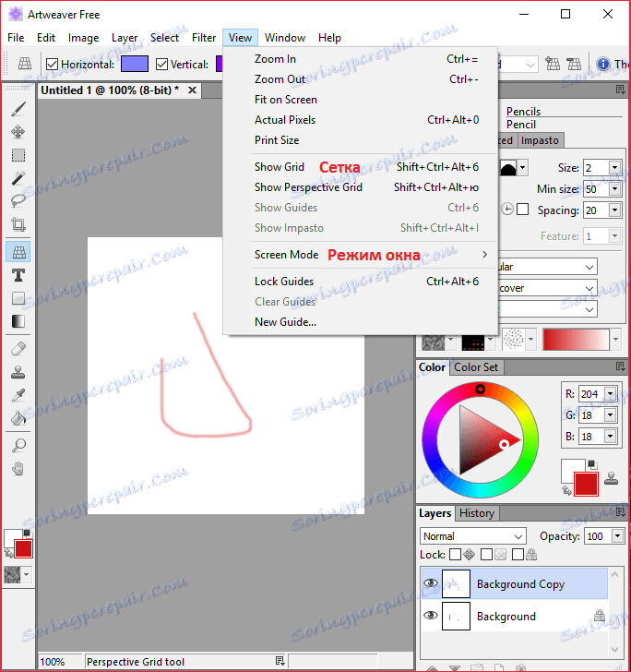Open the G value dropdown
The height and width of the screenshot is (672, 631).
coord(611,414)
